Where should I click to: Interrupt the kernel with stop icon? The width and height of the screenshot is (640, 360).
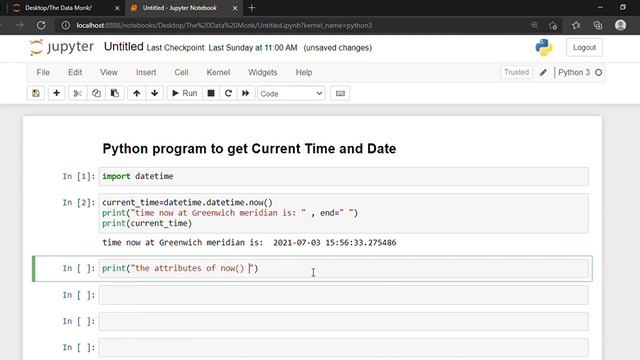tap(211, 93)
